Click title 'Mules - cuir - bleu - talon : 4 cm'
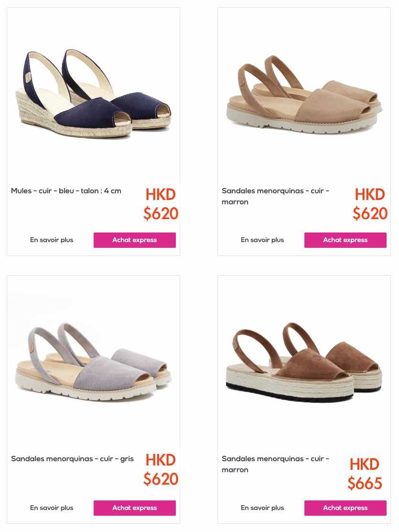Screen dimensions: 399x532 click(x=66, y=191)
